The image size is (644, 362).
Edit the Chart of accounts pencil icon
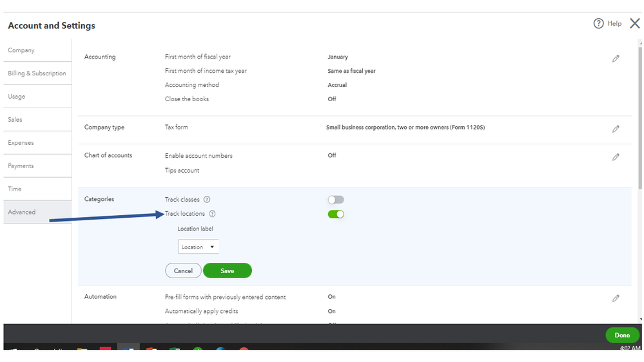pyautogui.click(x=616, y=157)
